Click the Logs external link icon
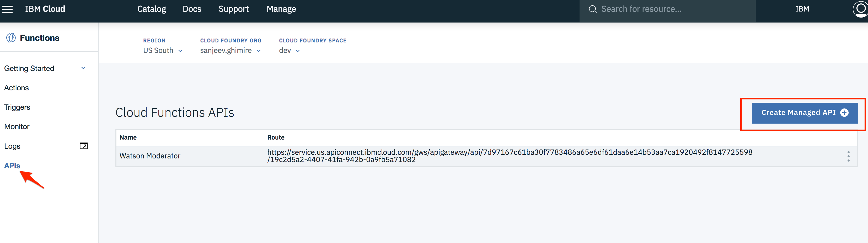This screenshot has height=243, width=868. [84, 146]
